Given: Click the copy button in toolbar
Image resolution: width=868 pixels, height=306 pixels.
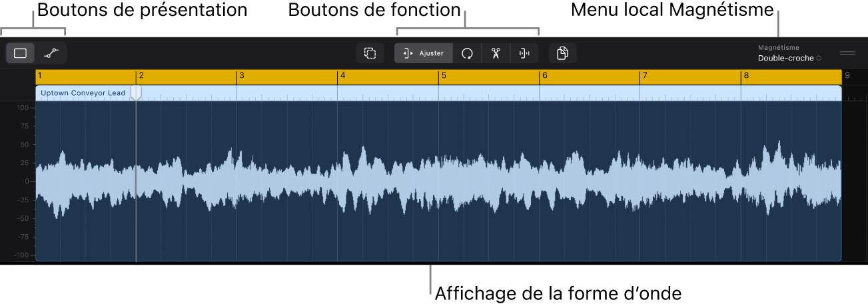Looking at the screenshot, I should [563, 53].
